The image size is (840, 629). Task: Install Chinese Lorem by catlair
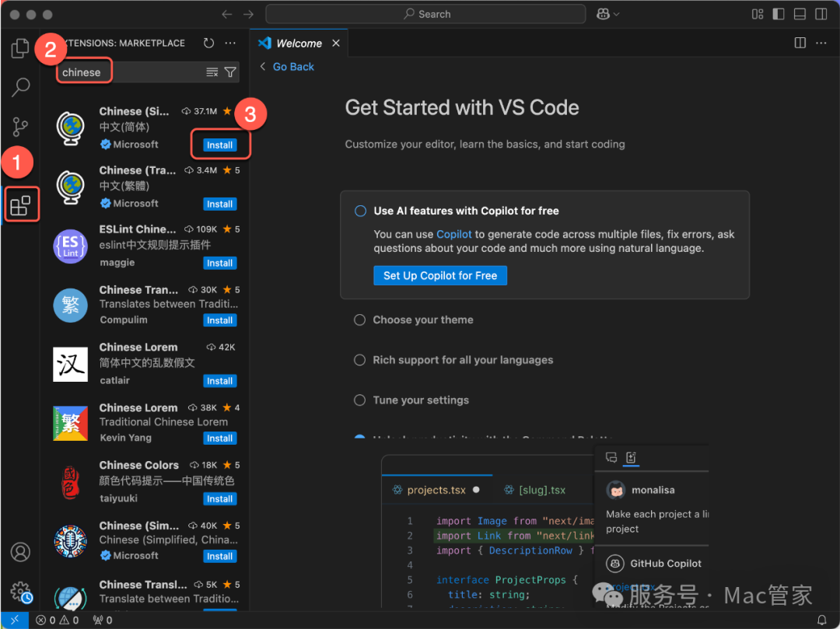pos(219,381)
